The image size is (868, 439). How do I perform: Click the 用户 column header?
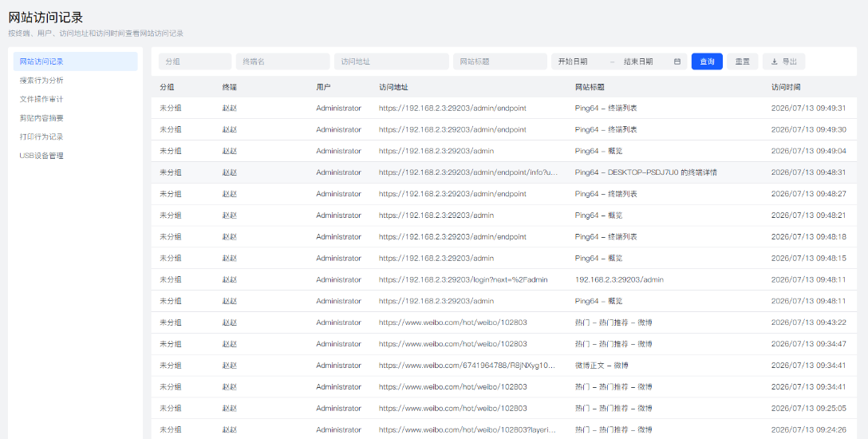pyautogui.click(x=324, y=87)
